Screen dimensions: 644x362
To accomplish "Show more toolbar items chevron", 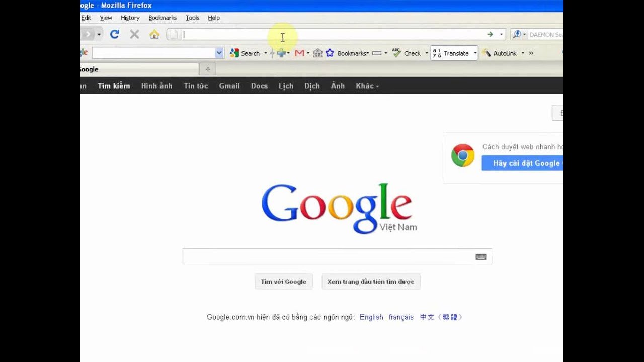I will pyautogui.click(x=531, y=53).
